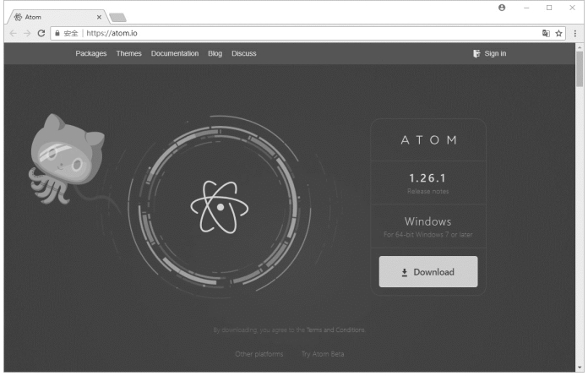Open the Chrome three-dot menu
Screen dimensions: 588x376
click(x=574, y=33)
